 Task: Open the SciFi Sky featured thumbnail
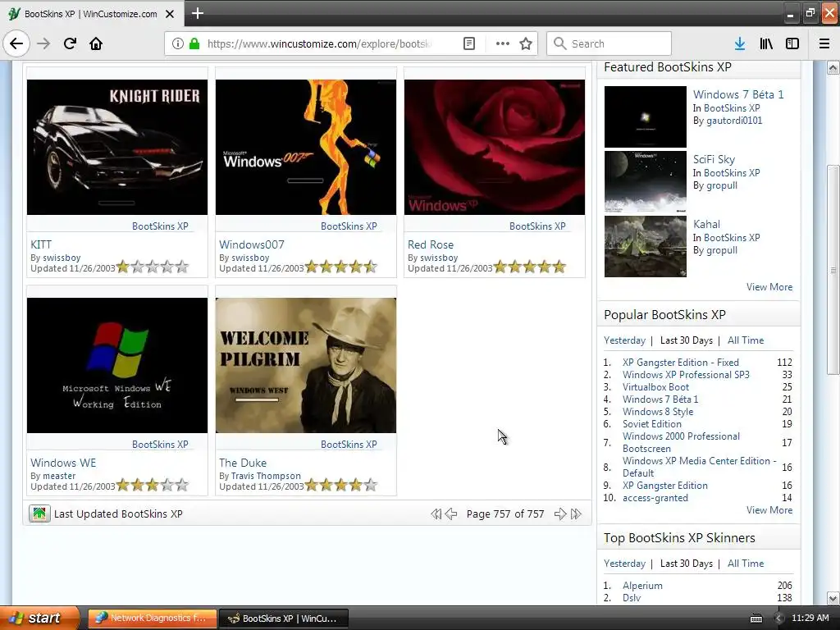tap(645, 181)
